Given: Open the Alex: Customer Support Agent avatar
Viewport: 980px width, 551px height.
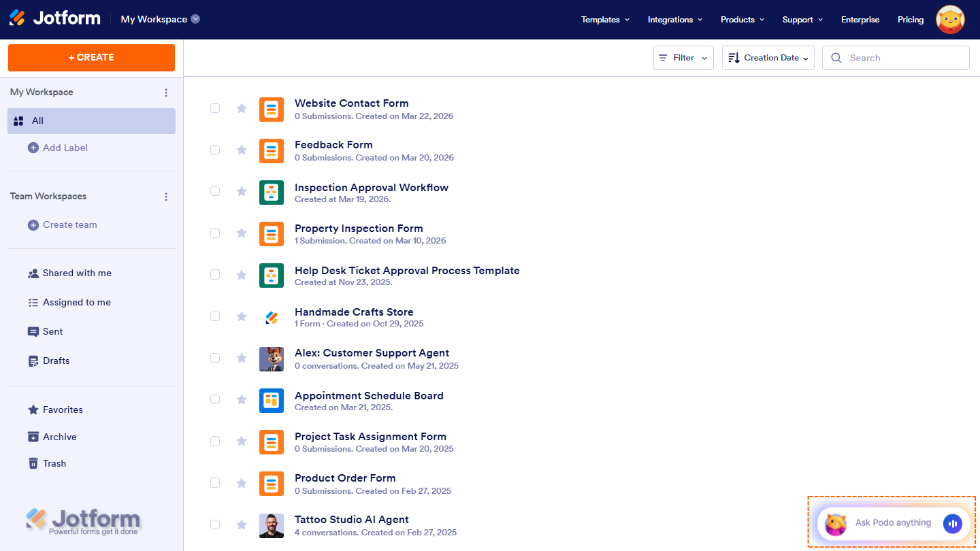Looking at the screenshot, I should [x=272, y=358].
